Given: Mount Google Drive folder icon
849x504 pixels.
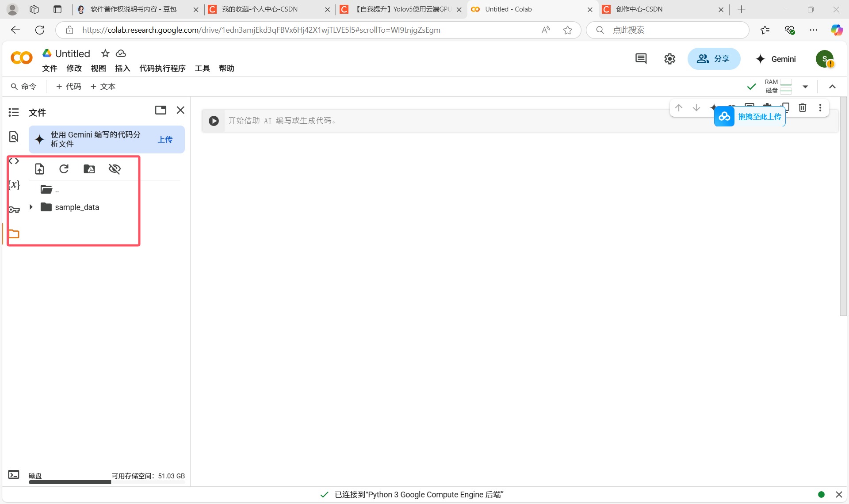Looking at the screenshot, I should tap(89, 169).
